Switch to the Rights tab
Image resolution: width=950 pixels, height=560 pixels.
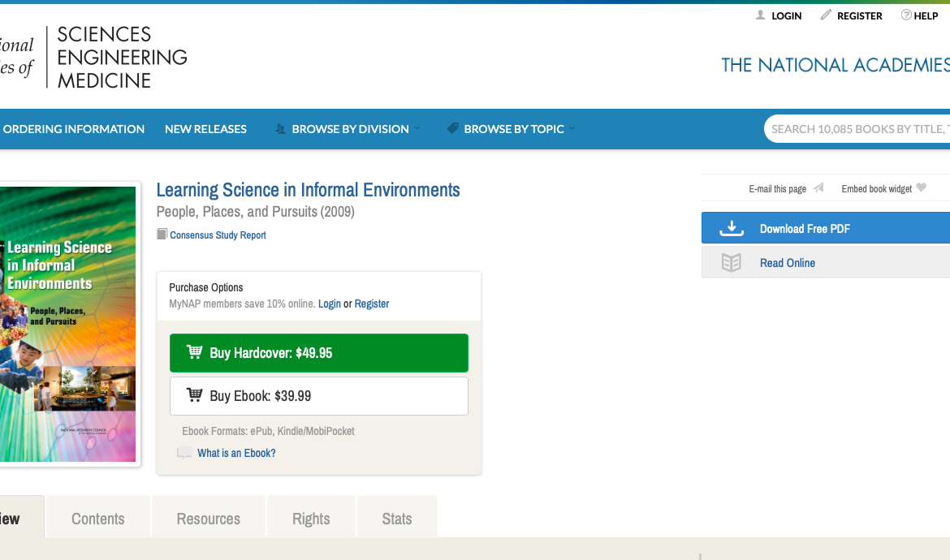point(311,516)
